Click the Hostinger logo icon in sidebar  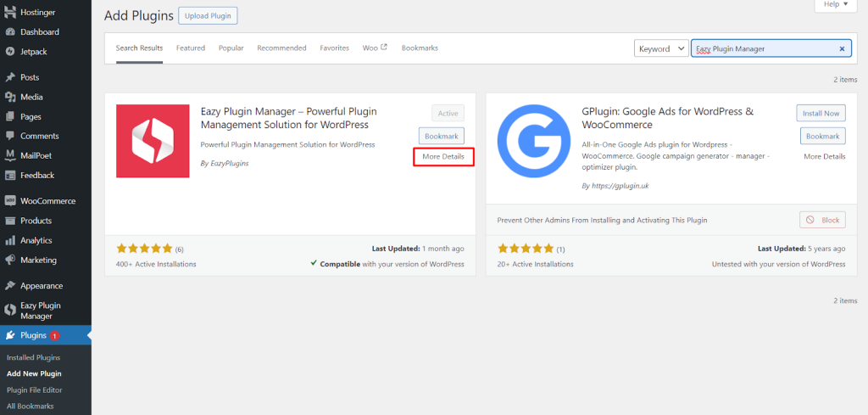tap(10, 12)
